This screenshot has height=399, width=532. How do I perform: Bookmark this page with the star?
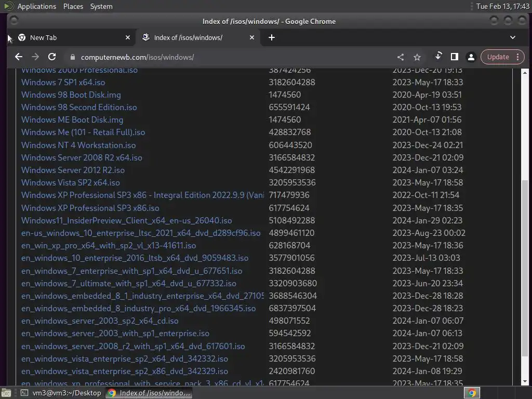coord(417,57)
